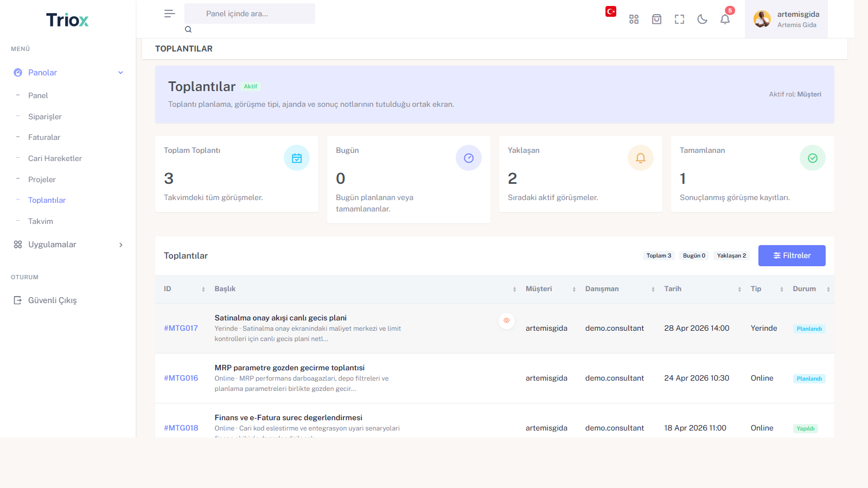Click the 24 Apr 2026 10:30 date cell
868x488 pixels.
coord(697,378)
